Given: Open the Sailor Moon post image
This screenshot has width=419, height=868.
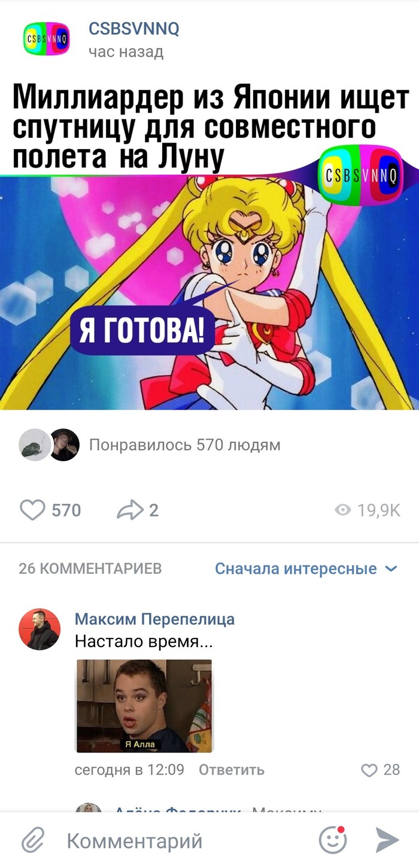Looking at the screenshot, I should (209, 292).
